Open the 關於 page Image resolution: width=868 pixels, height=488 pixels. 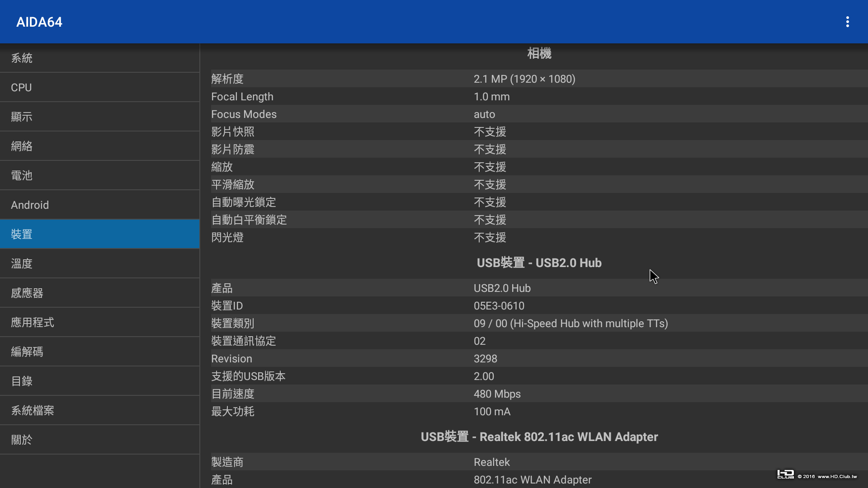click(x=99, y=440)
